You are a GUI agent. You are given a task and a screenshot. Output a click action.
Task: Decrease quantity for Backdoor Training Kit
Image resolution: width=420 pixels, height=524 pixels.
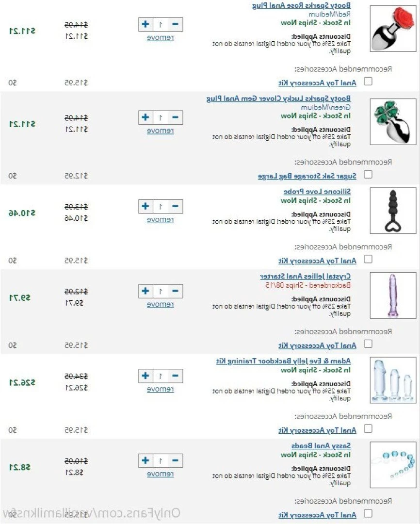(176, 376)
